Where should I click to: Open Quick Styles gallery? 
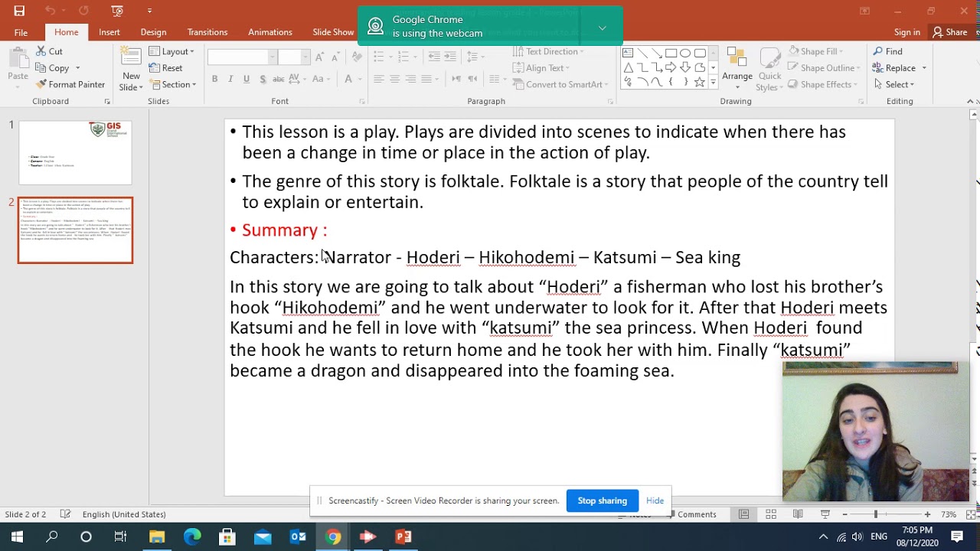[769, 69]
